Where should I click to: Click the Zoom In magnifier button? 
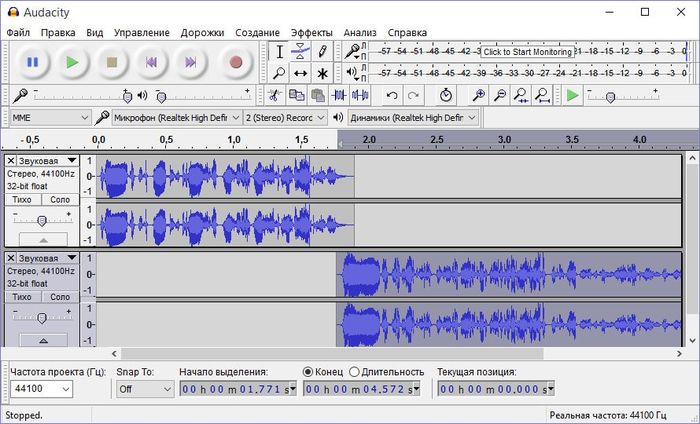tap(479, 95)
